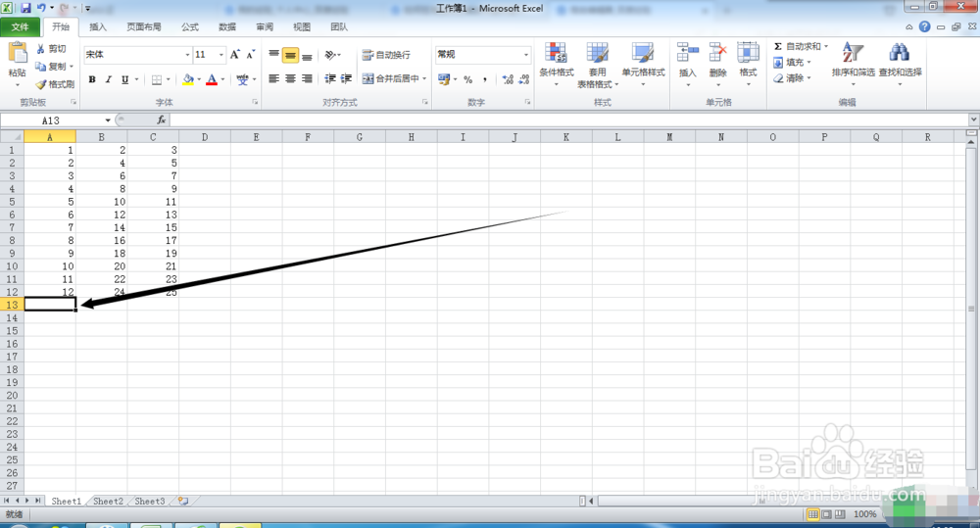The width and height of the screenshot is (980, 528).
Task: Click the Cut (剪切) scissors icon
Action: 40,49
